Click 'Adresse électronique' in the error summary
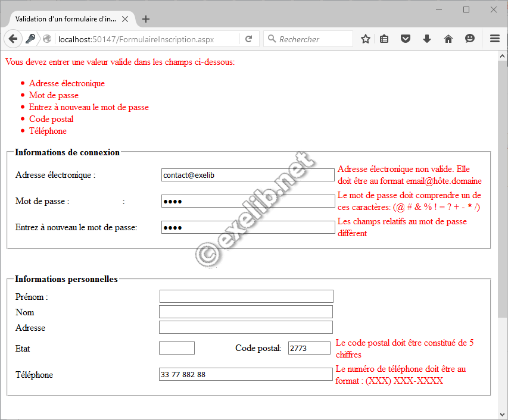Image resolution: width=508 pixels, height=420 pixels. [67, 83]
